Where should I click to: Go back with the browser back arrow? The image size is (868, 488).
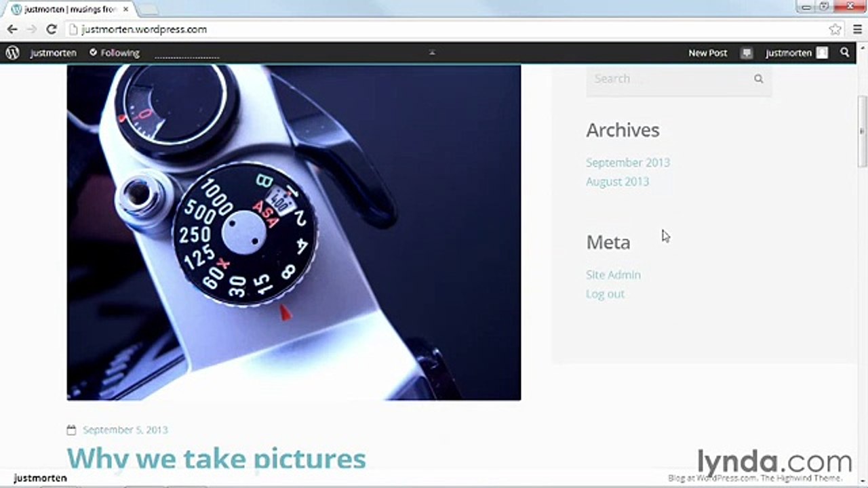click(12, 29)
